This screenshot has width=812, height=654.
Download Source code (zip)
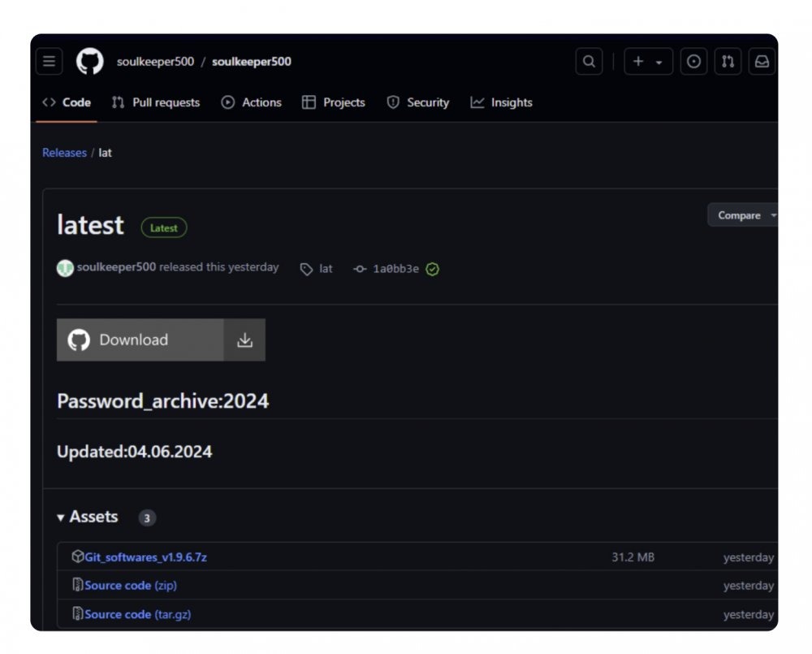click(x=131, y=586)
